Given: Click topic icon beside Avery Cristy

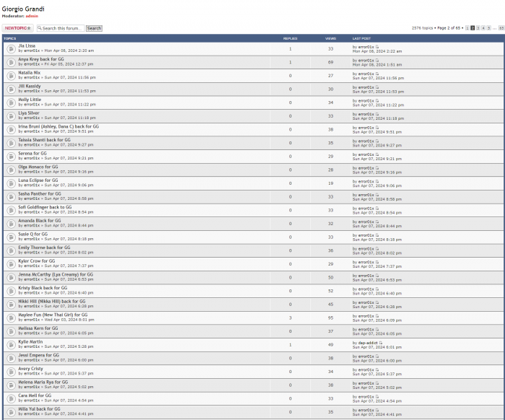Looking at the screenshot, I should pos(11,371).
